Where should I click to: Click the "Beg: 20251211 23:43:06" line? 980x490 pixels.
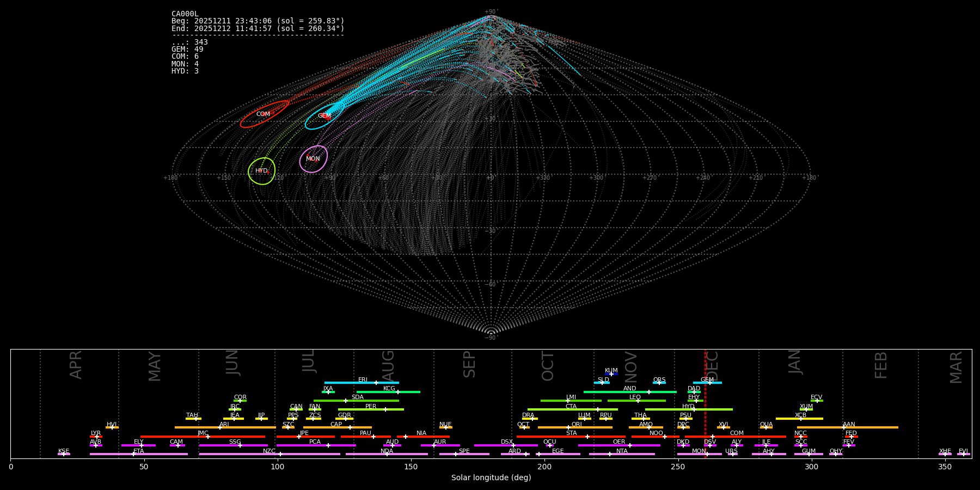(258, 21)
